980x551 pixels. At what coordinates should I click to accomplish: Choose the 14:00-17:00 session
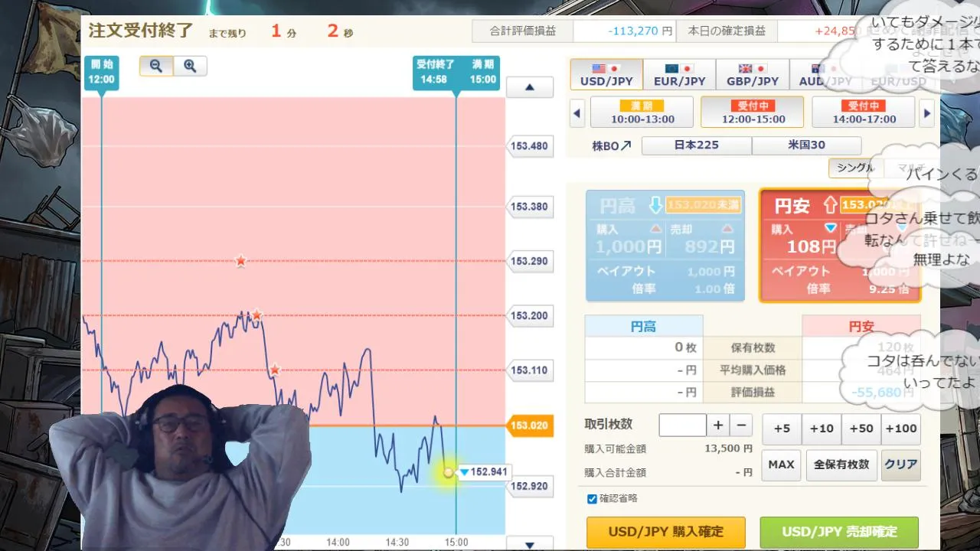[x=863, y=112]
